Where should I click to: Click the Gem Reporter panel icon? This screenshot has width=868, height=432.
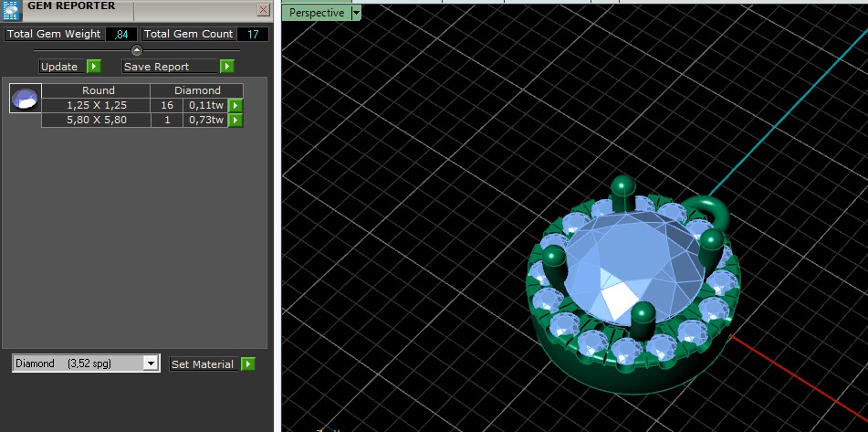point(11,9)
